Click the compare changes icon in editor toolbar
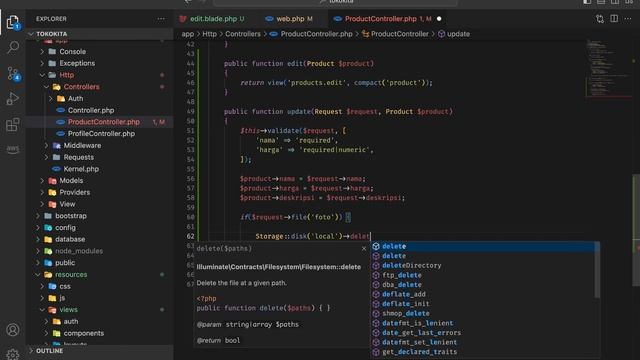Screen dimensions: 640x360 [600, 19]
